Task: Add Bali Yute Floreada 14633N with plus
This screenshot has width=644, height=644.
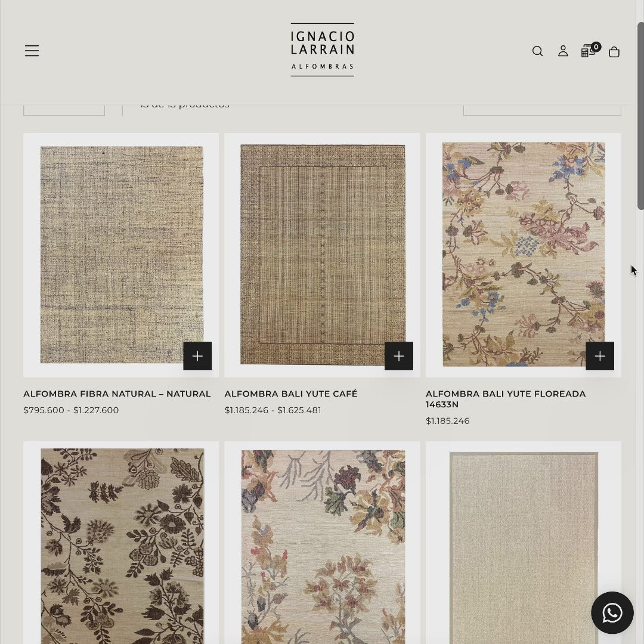Action: pos(600,355)
